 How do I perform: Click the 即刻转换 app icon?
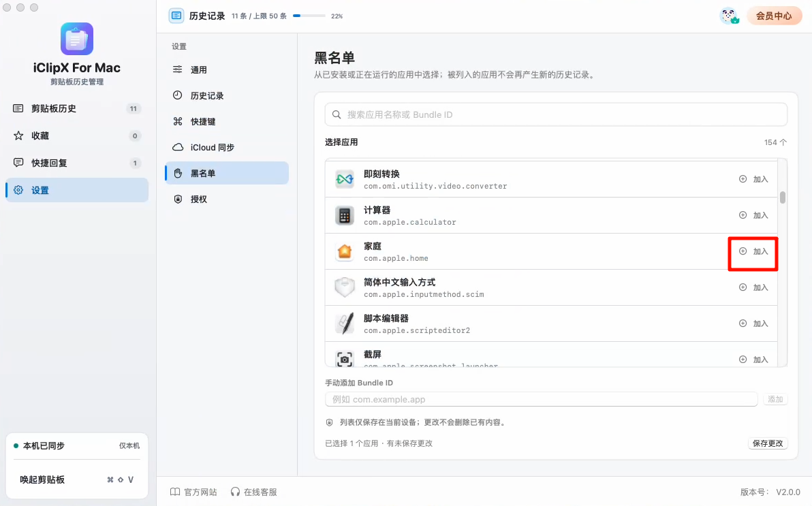tap(345, 179)
